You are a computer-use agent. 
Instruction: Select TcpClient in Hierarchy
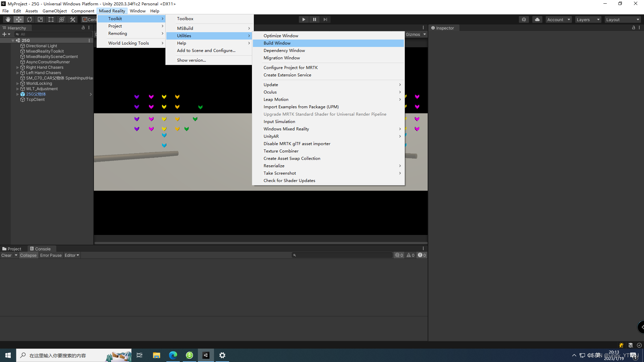[x=35, y=100]
